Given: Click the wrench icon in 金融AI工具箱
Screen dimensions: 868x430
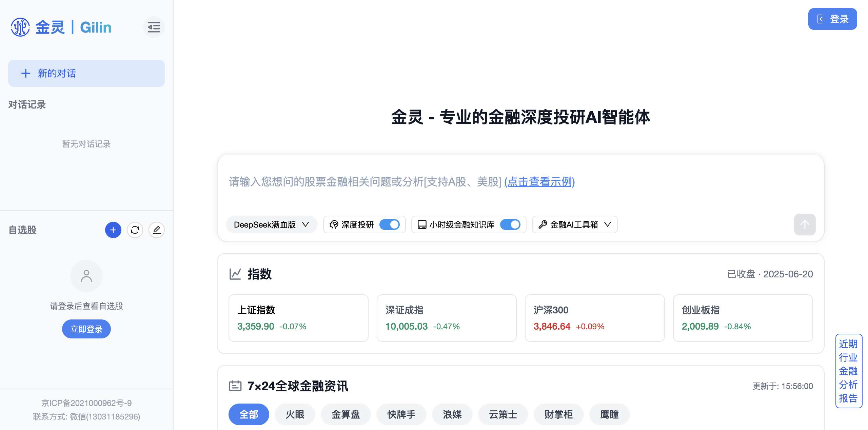Looking at the screenshot, I should pos(542,224).
